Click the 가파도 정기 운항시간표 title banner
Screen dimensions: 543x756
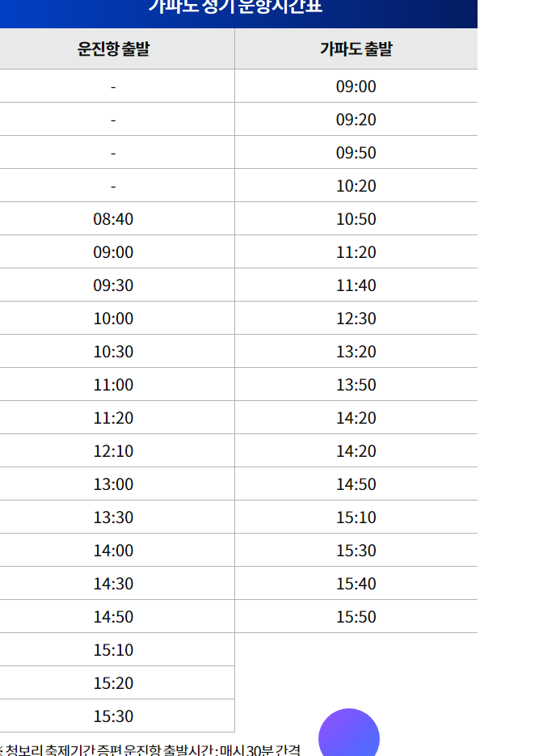tap(235, 8)
